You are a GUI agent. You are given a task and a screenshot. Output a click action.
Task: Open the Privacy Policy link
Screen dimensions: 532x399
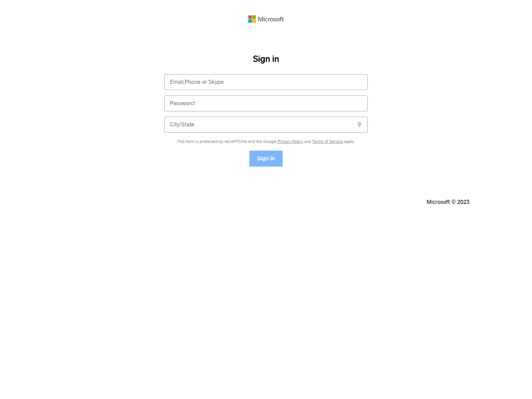click(x=290, y=142)
